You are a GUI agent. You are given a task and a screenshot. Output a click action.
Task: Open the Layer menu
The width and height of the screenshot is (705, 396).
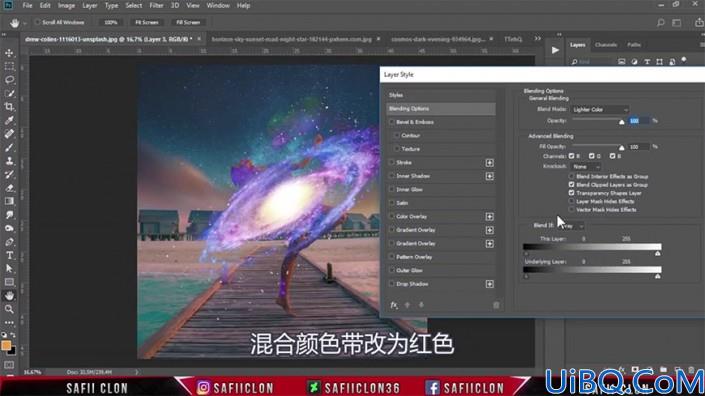pyautogui.click(x=90, y=6)
